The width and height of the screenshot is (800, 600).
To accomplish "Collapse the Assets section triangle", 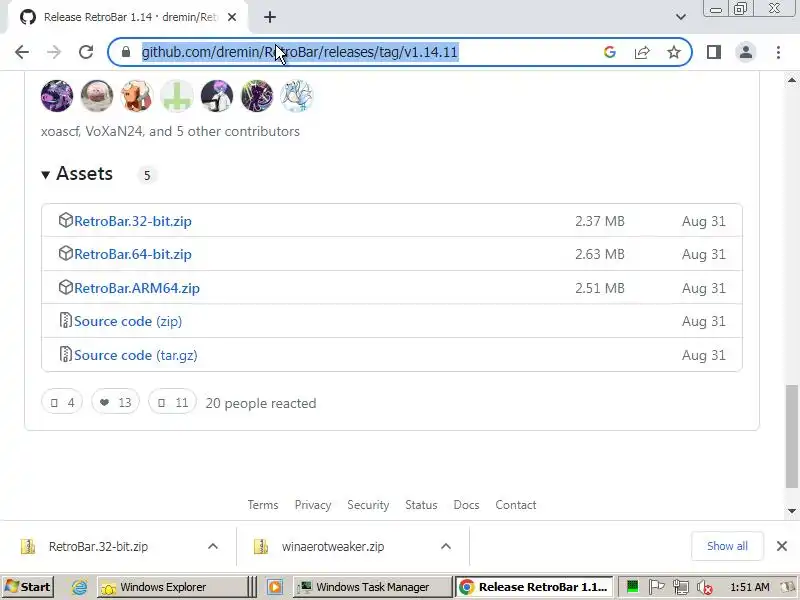I will coord(45,175).
